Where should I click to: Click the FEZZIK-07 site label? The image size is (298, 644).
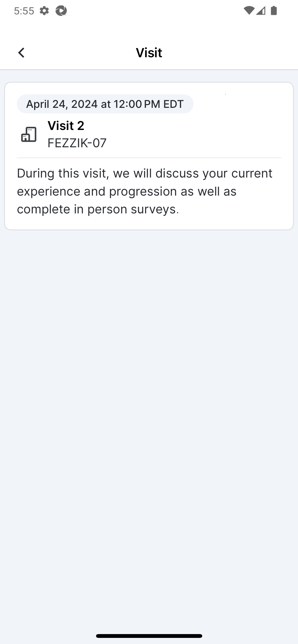pyautogui.click(x=77, y=143)
